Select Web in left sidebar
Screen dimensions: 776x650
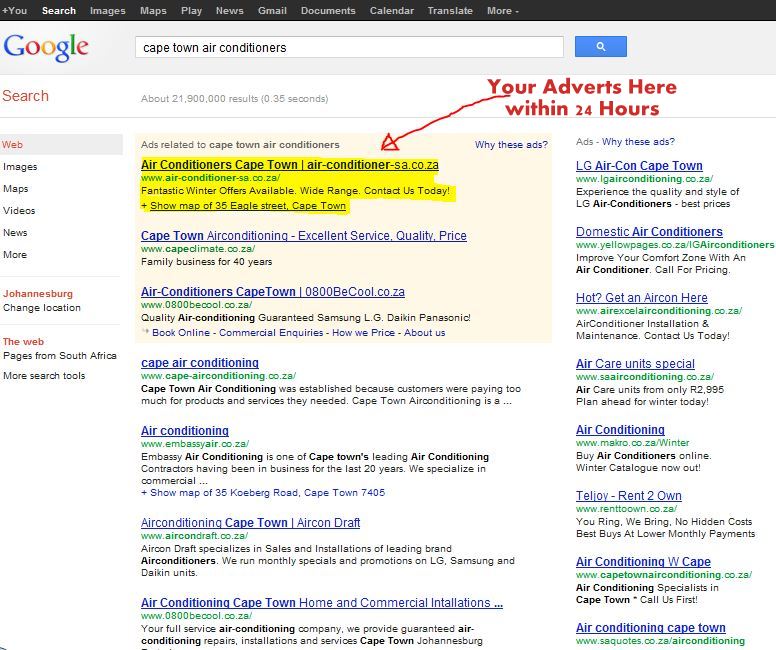61,145
